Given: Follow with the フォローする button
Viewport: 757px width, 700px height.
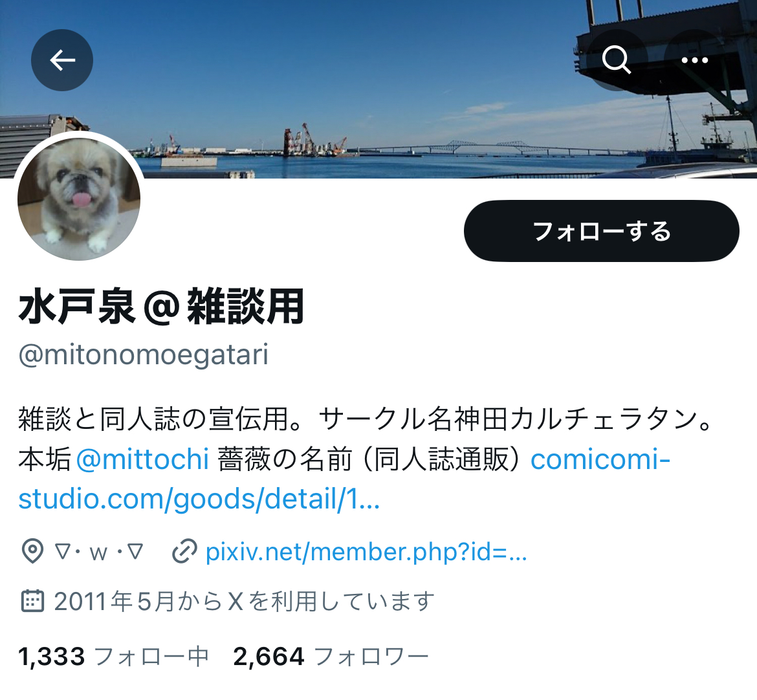Looking at the screenshot, I should (601, 231).
